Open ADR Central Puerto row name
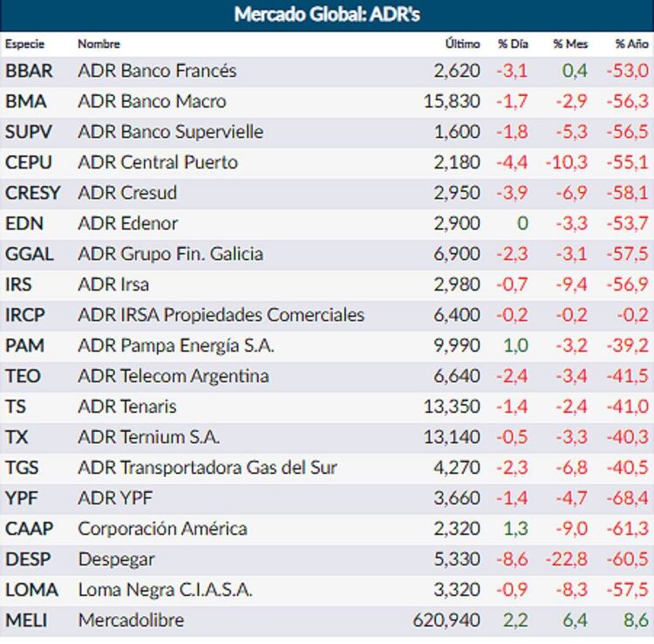The height and width of the screenshot is (644, 654). point(158,162)
